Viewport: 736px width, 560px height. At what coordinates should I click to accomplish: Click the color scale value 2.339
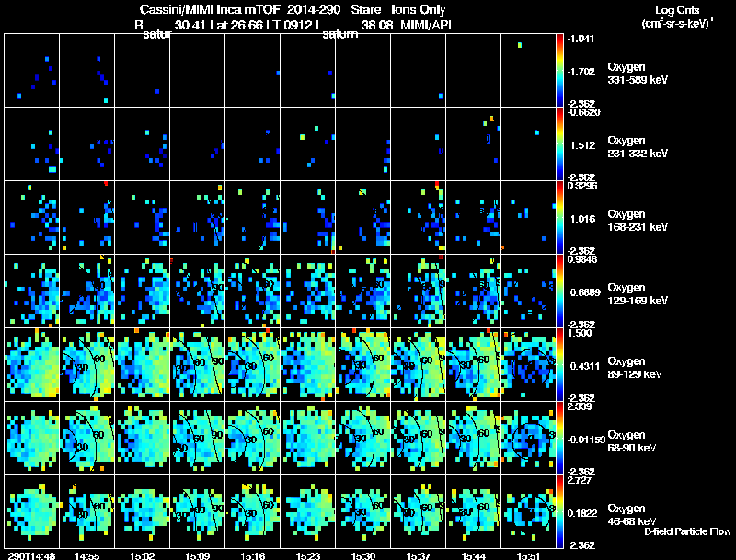pos(581,406)
